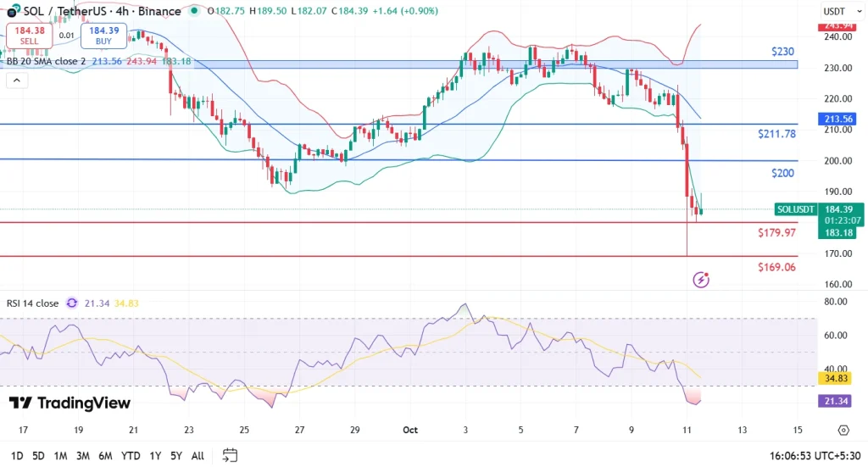Select the All time range
868x467 pixels.
click(x=198, y=455)
